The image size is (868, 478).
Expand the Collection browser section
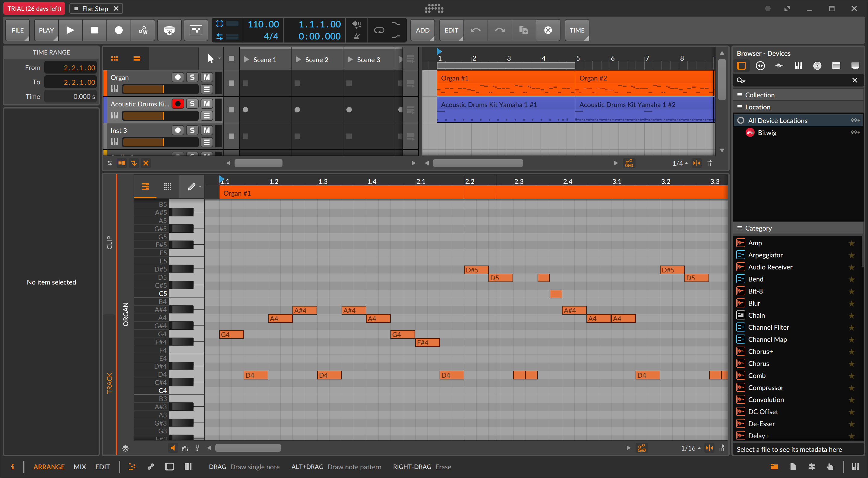click(x=798, y=95)
